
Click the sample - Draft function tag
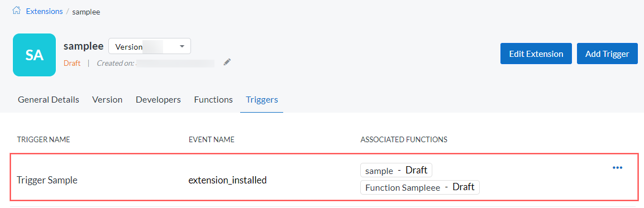point(396,170)
